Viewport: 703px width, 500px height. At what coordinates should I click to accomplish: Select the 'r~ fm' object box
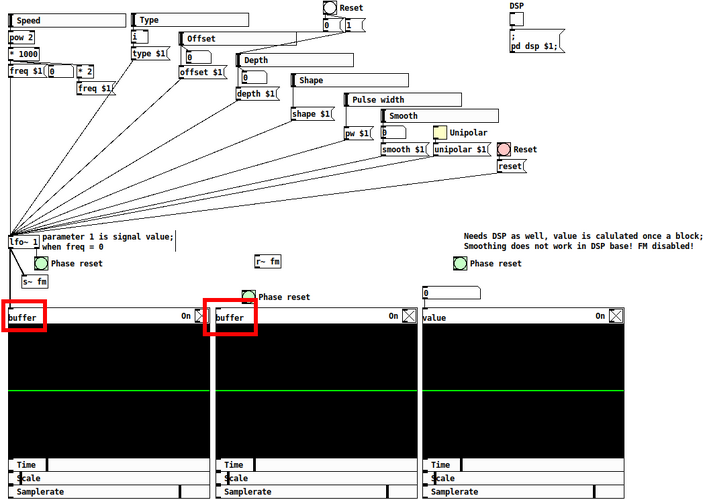[268, 261]
